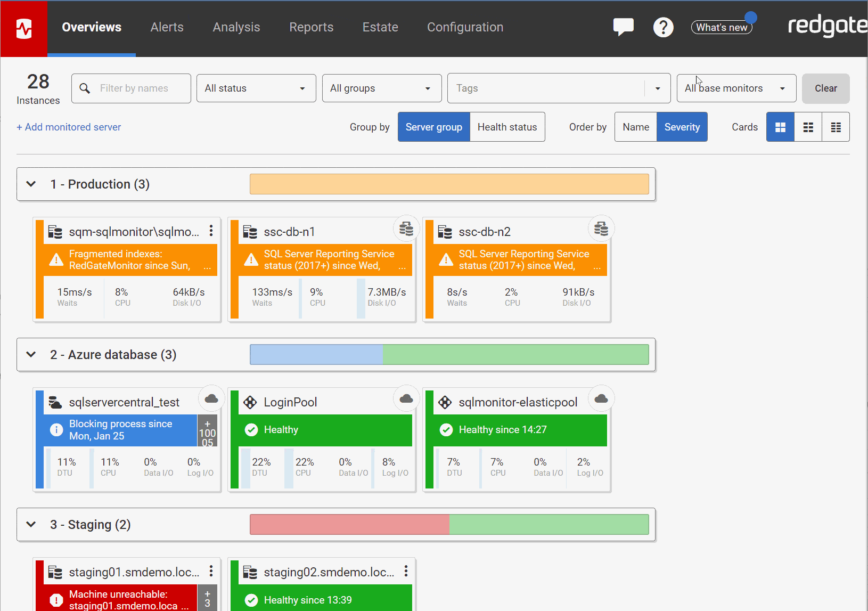Open the staging02 card three-dot menu
Viewport: 868px width, 611px height.
406,571
